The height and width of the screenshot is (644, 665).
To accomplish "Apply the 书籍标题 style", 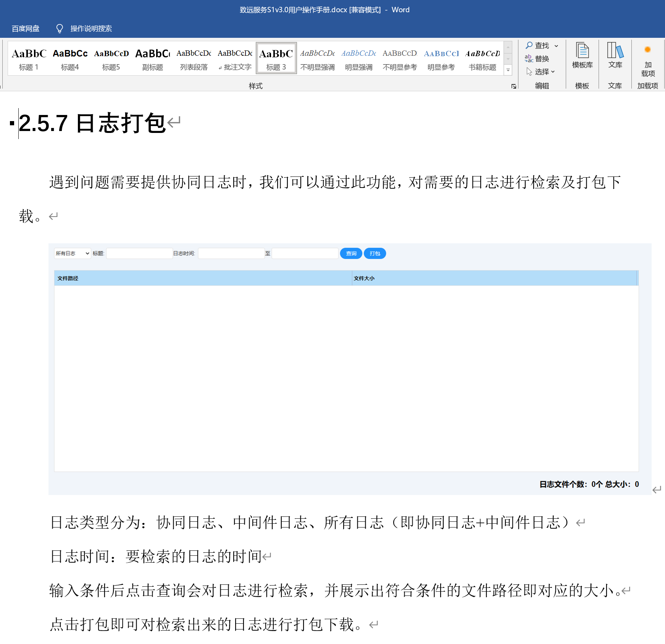I will pyautogui.click(x=482, y=58).
